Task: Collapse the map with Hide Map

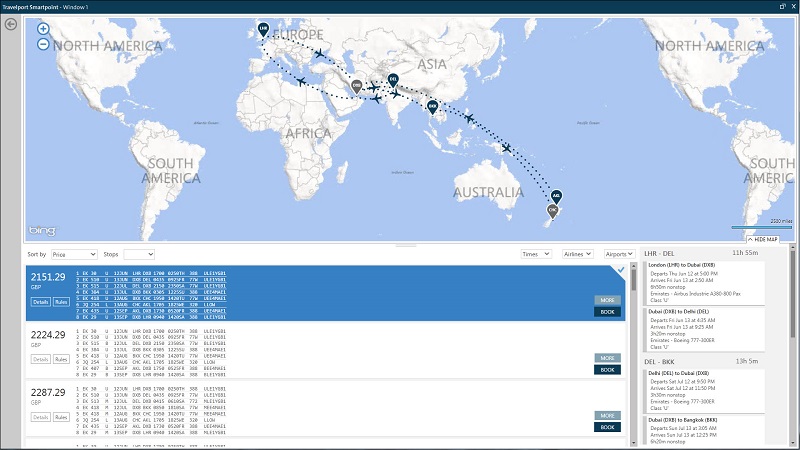Action: pyautogui.click(x=763, y=239)
